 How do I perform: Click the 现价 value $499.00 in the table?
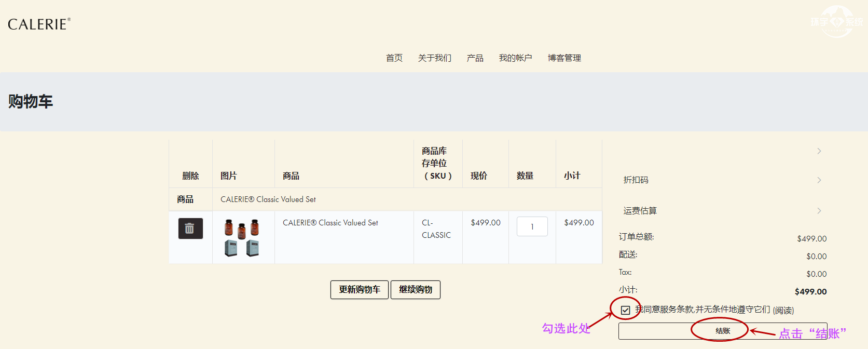pos(486,222)
